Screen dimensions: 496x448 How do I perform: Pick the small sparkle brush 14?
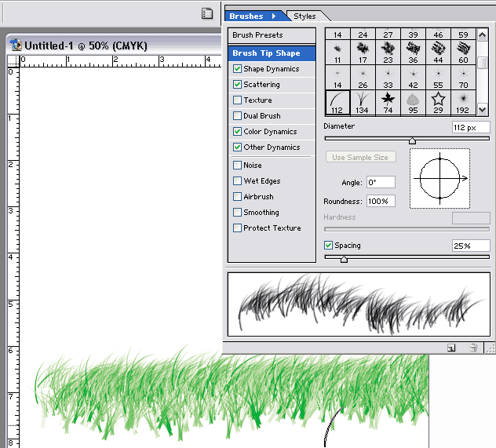coord(337,78)
